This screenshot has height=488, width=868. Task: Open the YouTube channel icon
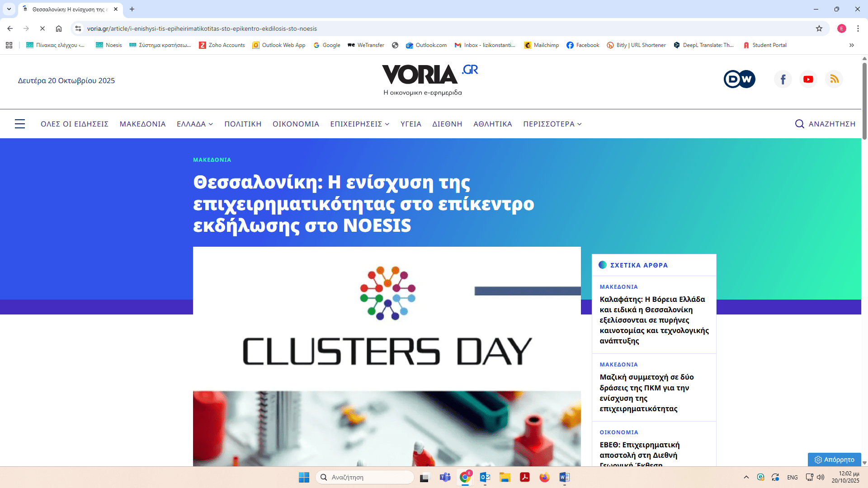[808, 80]
